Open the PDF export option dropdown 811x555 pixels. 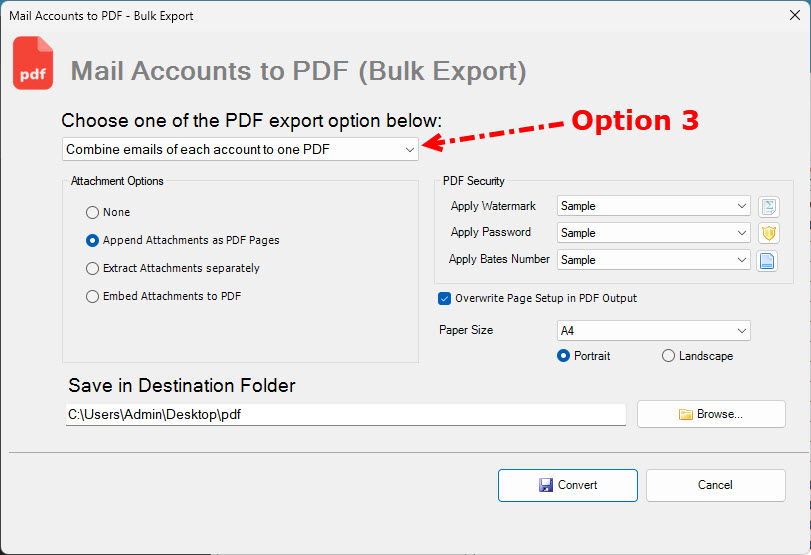pyautogui.click(x=240, y=149)
